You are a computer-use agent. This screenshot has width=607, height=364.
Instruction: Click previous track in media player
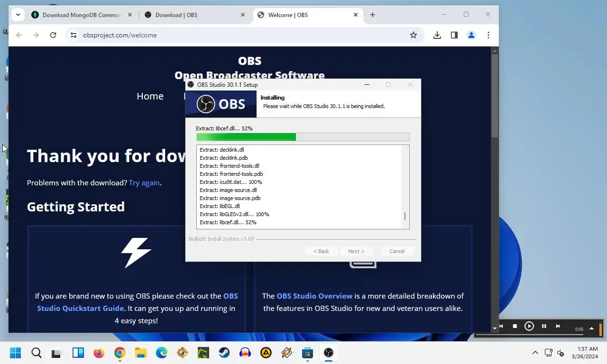[x=500, y=326]
